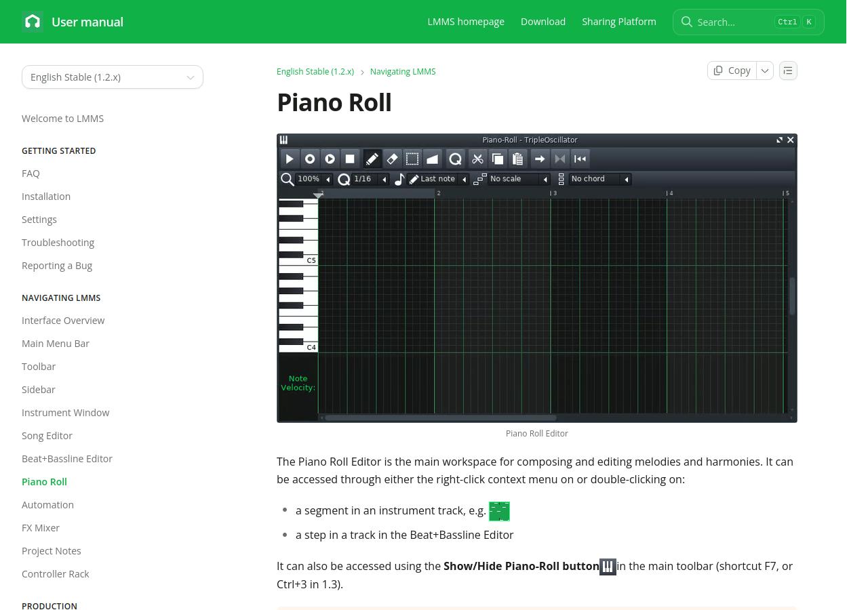The image size is (868, 610).
Task: Click the green track segment example icon
Action: 499,511
